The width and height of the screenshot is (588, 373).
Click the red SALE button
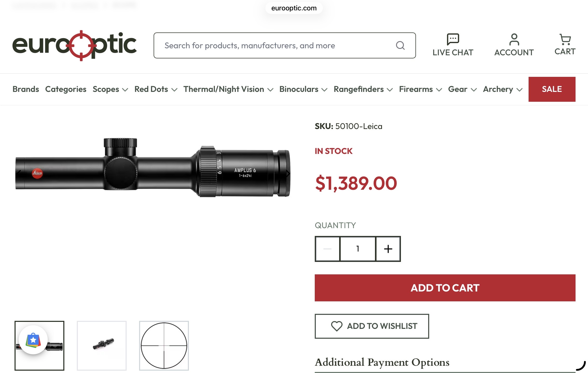(552, 89)
